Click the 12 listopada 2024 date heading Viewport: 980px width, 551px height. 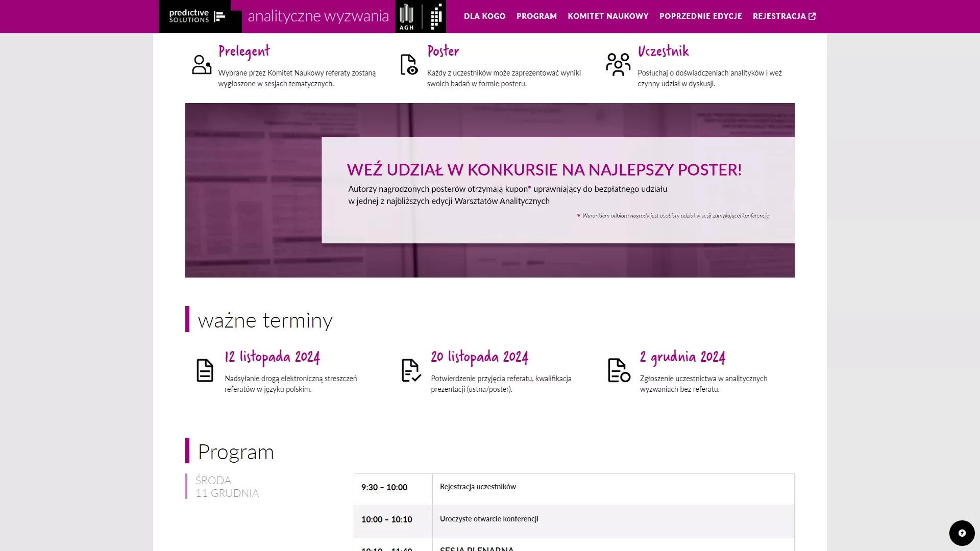[272, 357]
